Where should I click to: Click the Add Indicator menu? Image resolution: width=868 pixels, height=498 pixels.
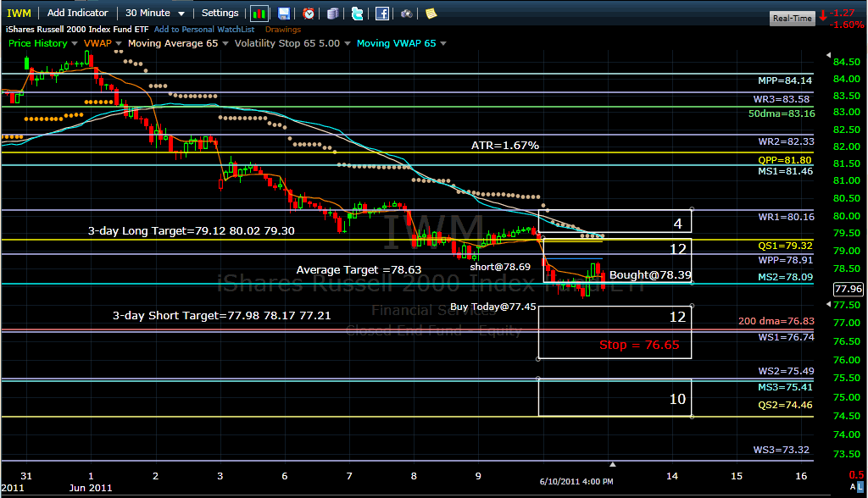[77, 13]
